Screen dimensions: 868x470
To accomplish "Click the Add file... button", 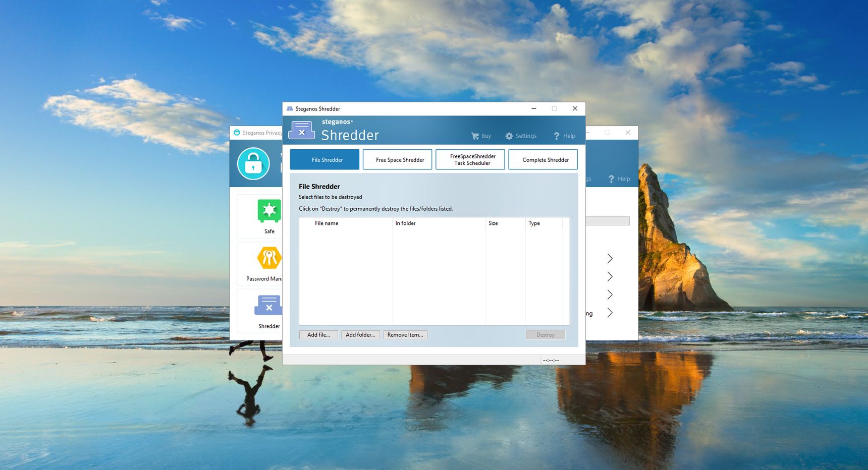I will click(318, 335).
